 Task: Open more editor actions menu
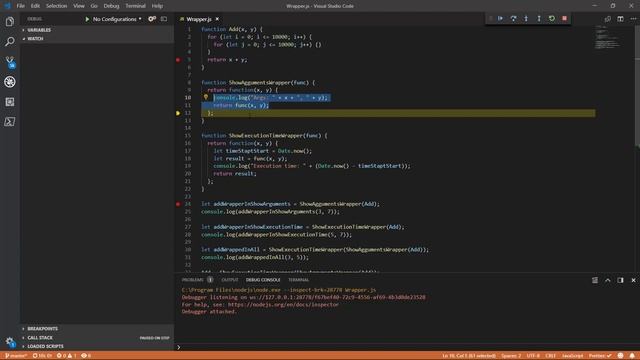point(633,19)
